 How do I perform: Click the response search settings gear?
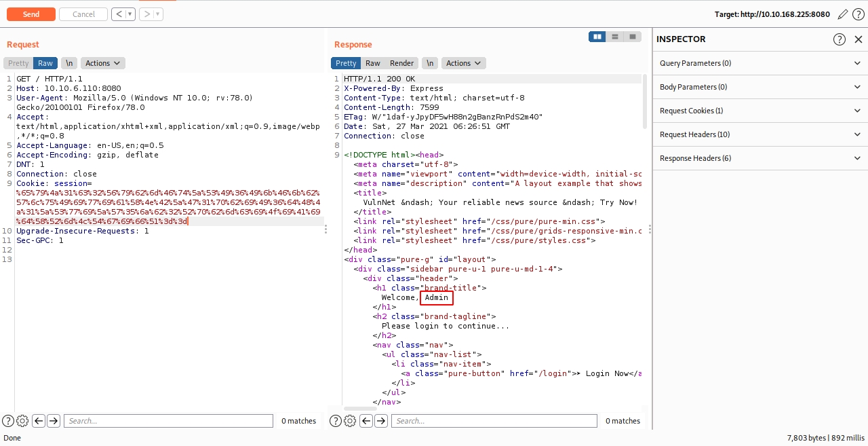[x=350, y=421]
